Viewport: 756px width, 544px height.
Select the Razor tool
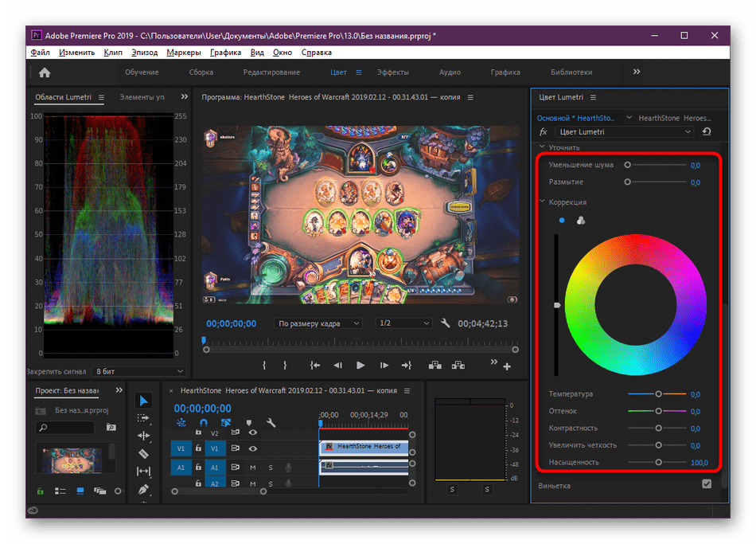[x=143, y=454]
